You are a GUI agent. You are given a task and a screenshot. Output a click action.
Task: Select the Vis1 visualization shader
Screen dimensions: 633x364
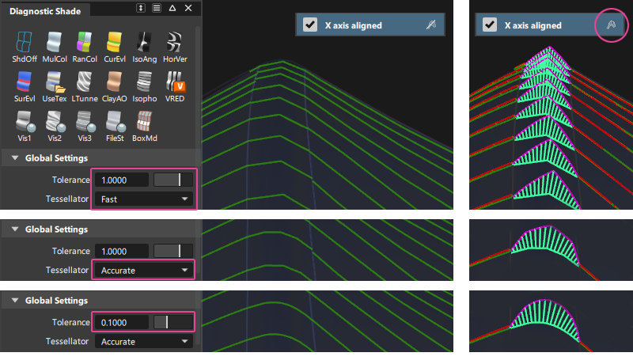coord(25,126)
